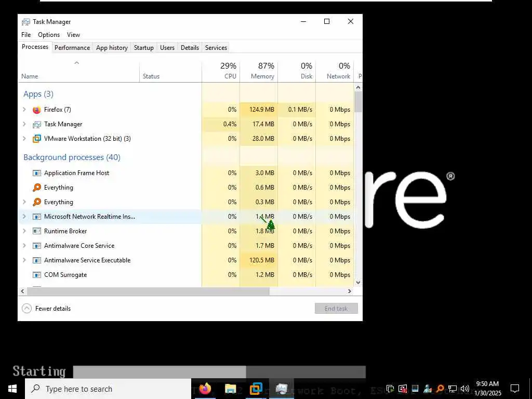The height and width of the screenshot is (399, 532).
Task: Switch to the Users tab
Action: click(167, 47)
